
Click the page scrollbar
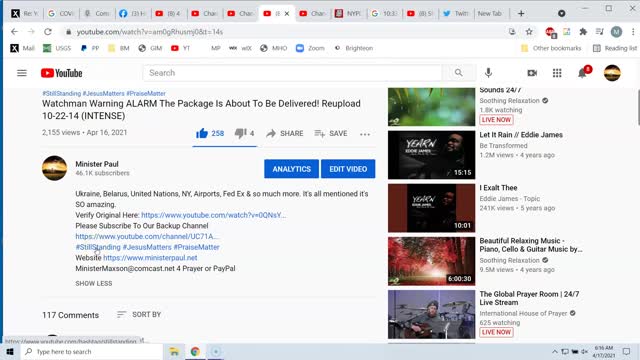(638, 107)
